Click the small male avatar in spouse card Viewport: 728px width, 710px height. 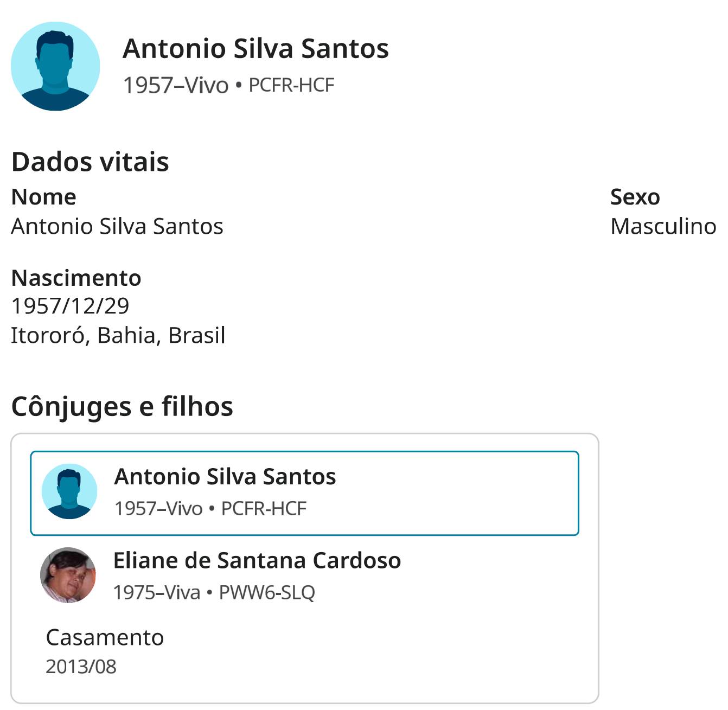(69, 491)
